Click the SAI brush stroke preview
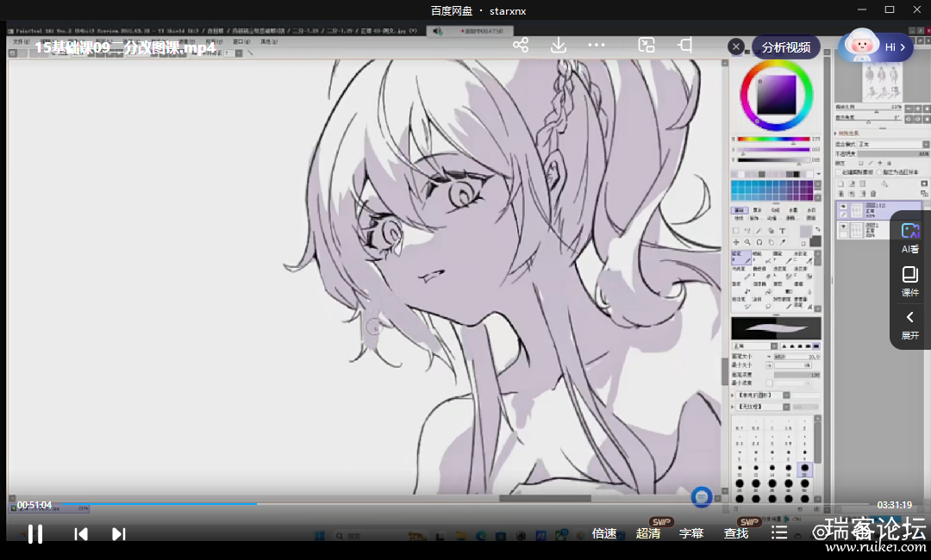 pyautogui.click(x=776, y=328)
